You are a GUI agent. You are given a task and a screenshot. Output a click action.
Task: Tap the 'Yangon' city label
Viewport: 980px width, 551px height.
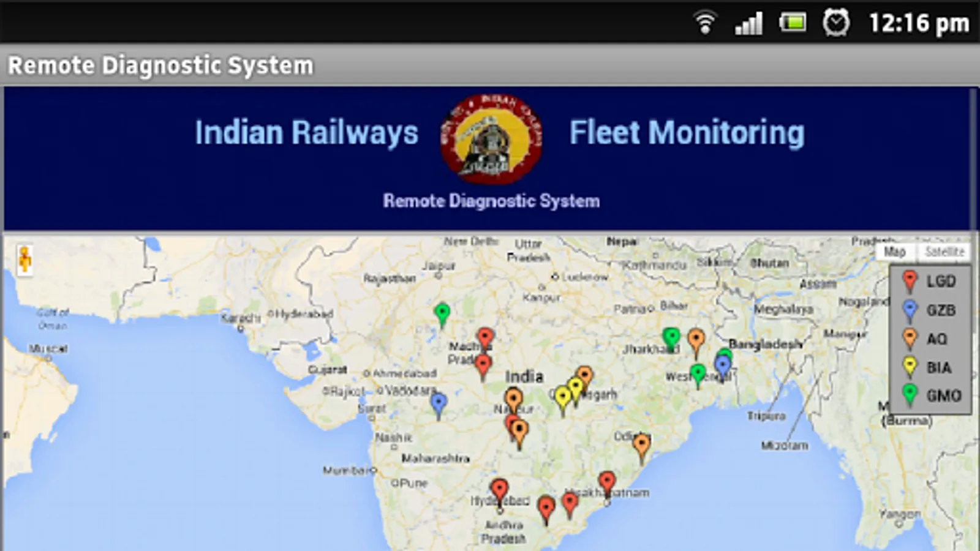tap(900, 514)
